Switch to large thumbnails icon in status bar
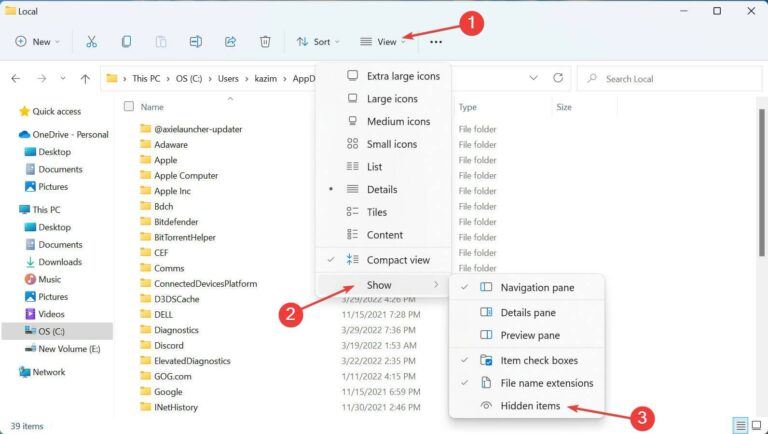The height and width of the screenshot is (434, 768). (757, 425)
